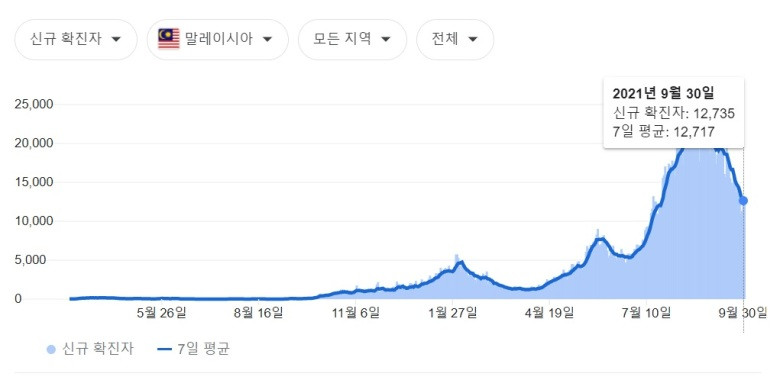The image size is (780, 380).
Task: Open the 전체 time range dropdown
Action: pos(455,39)
